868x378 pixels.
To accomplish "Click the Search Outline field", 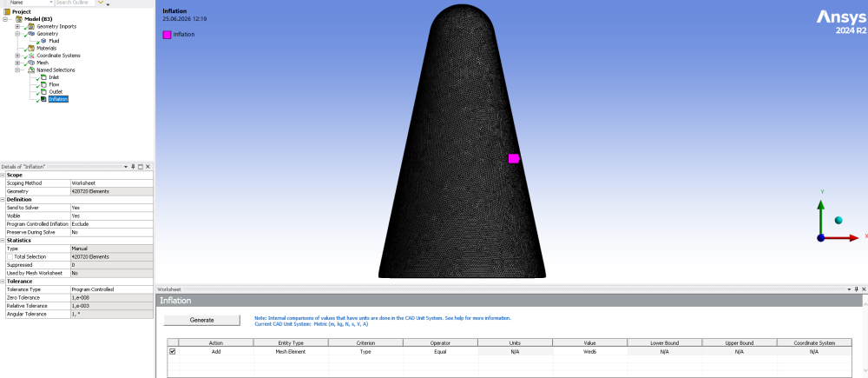I will click(x=75, y=3).
